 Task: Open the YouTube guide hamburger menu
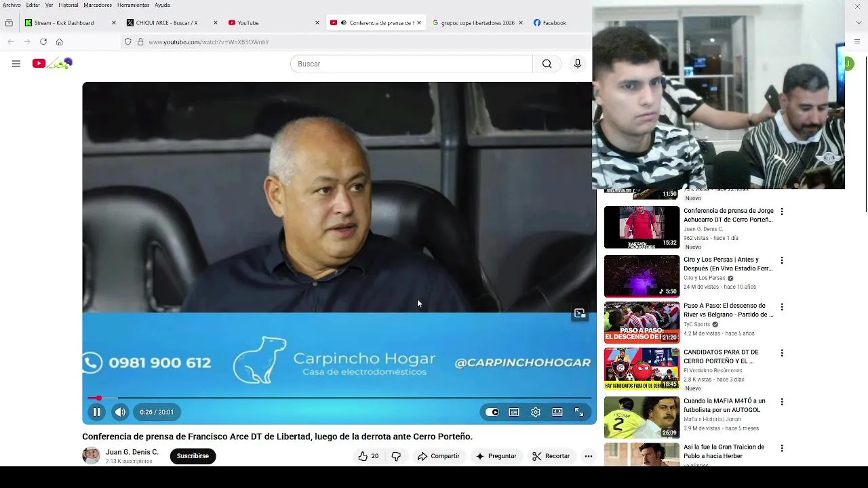coord(16,64)
